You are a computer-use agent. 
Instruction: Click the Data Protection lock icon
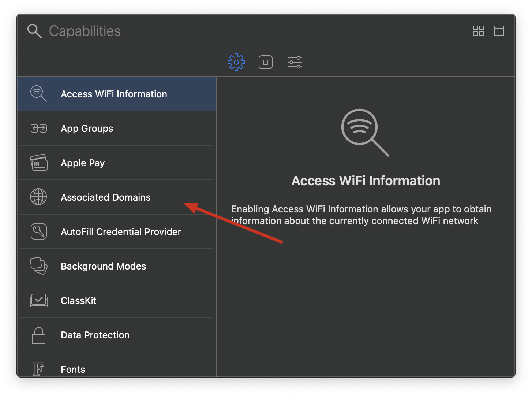point(38,335)
